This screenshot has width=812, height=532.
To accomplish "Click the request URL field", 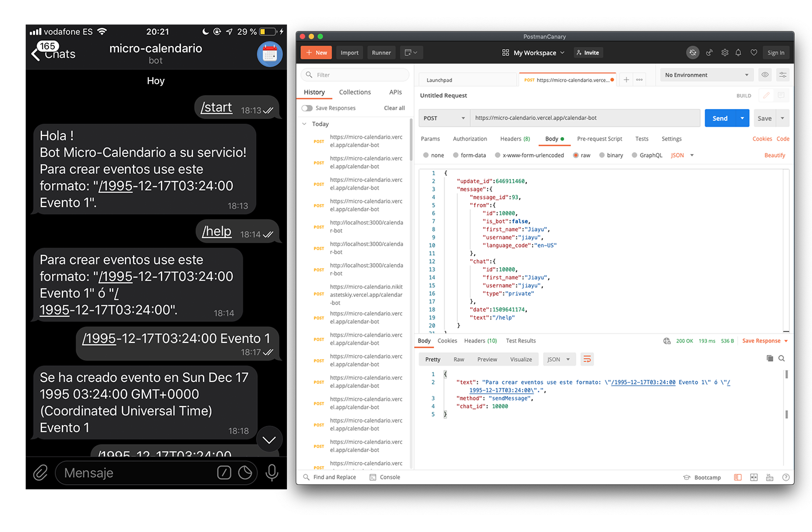I will (585, 118).
